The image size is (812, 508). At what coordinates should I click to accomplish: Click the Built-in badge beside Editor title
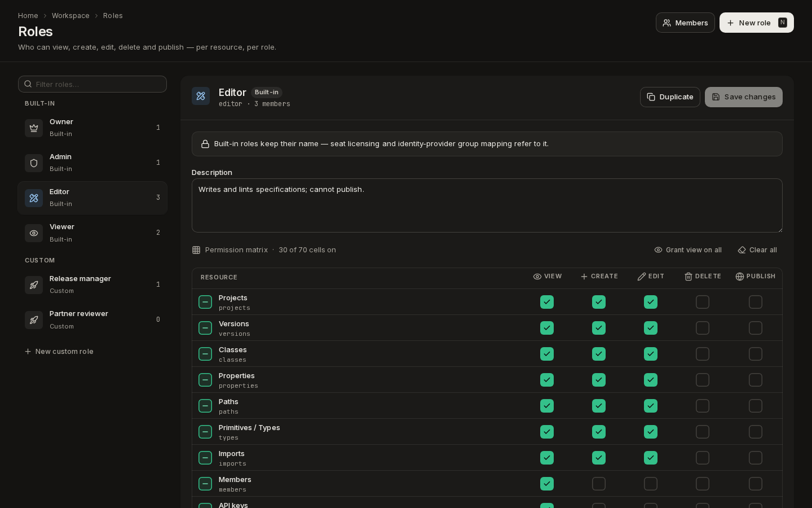pos(267,92)
